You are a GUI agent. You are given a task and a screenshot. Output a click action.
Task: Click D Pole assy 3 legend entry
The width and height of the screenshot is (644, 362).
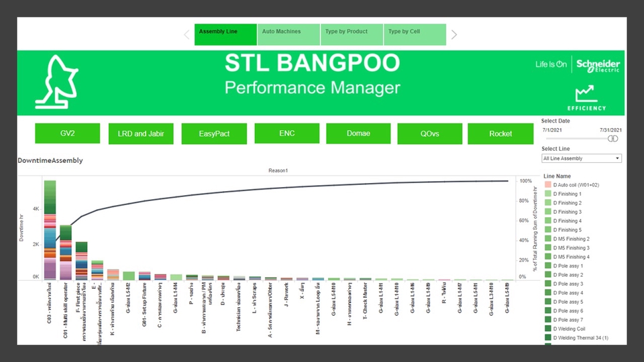coord(564,284)
